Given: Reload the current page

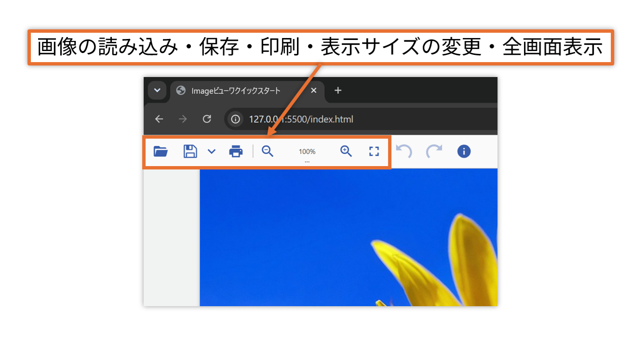Looking at the screenshot, I should pyautogui.click(x=207, y=119).
